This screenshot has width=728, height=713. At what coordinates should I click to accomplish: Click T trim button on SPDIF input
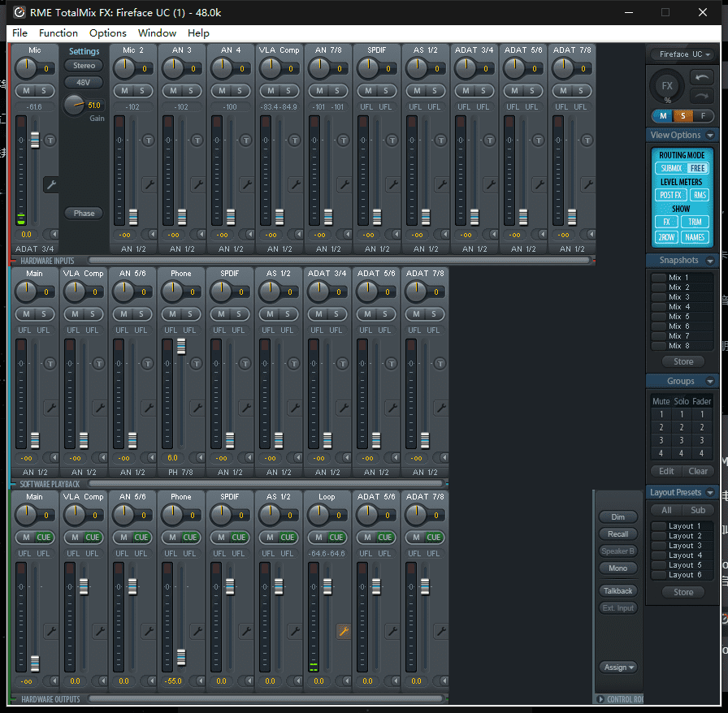[x=392, y=140]
